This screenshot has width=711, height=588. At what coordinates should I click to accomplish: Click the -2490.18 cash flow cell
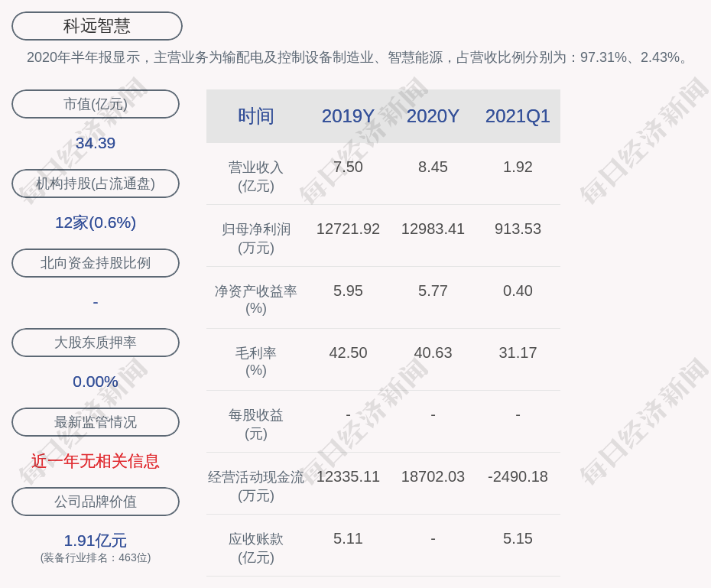[x=518, y=476]
